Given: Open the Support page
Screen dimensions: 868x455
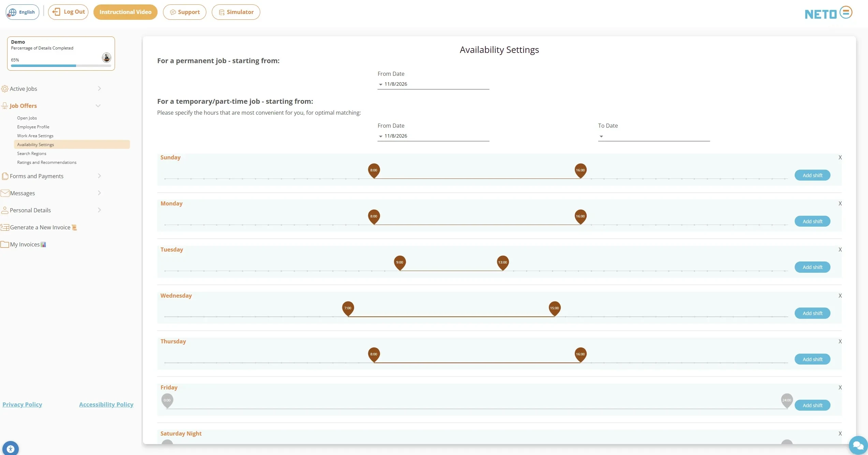Looking at the screenshot, I should click(x=185, y=12).
